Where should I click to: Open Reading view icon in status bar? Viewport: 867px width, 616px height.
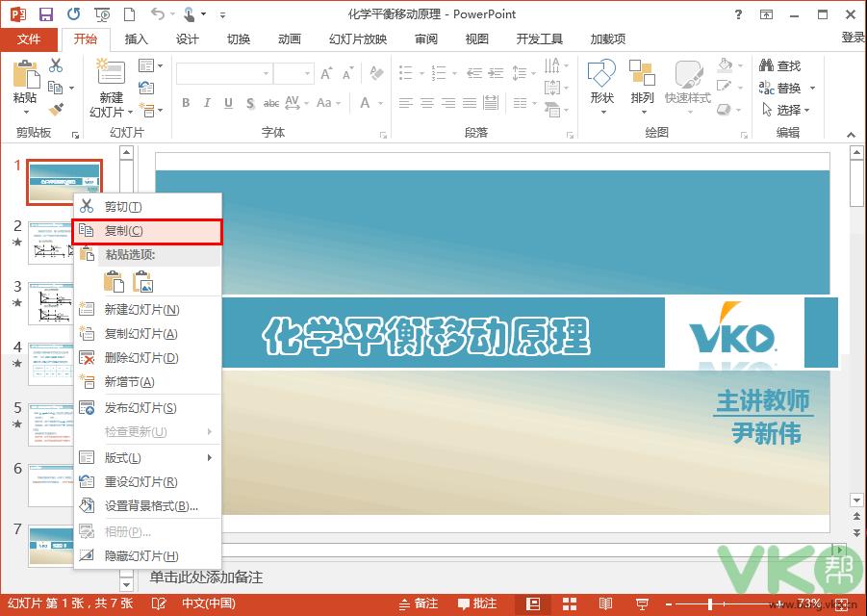click(x=605, y=603)
